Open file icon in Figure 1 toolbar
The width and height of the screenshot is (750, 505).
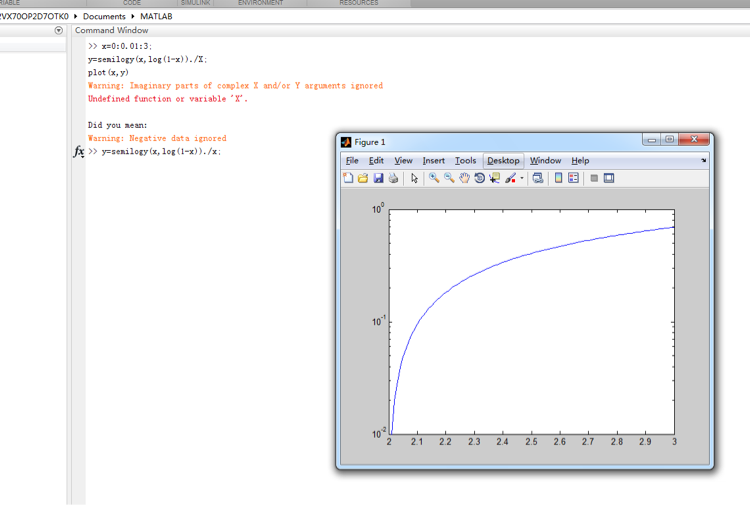[363, 178]
